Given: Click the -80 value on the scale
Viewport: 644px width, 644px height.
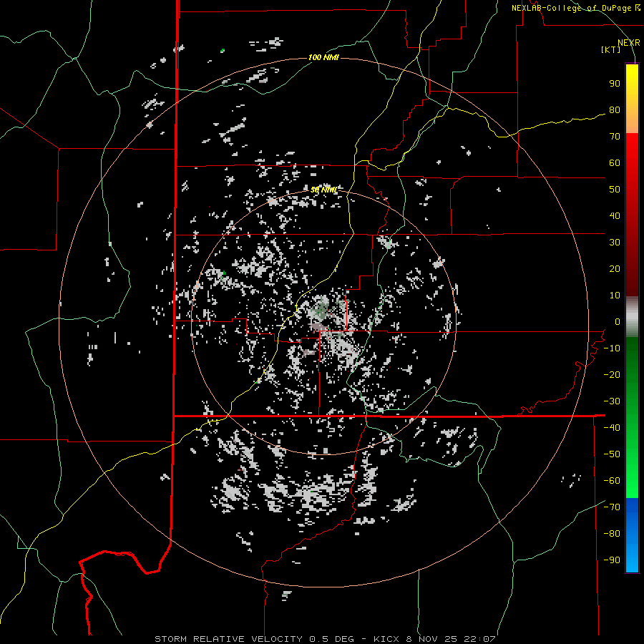Looking at the screenshot, I should [x=612, y=534].
